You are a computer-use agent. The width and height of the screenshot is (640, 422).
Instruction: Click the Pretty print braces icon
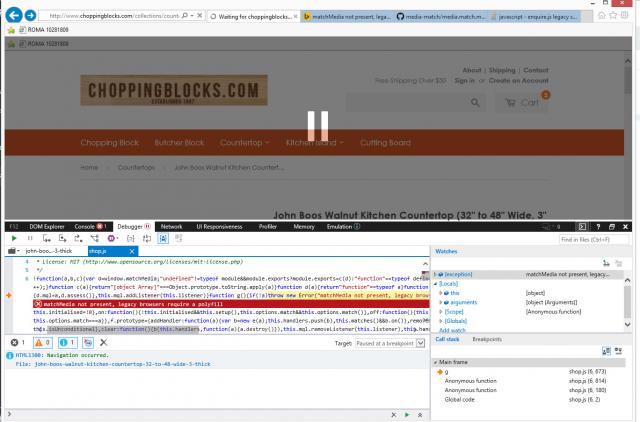point(131,238)
